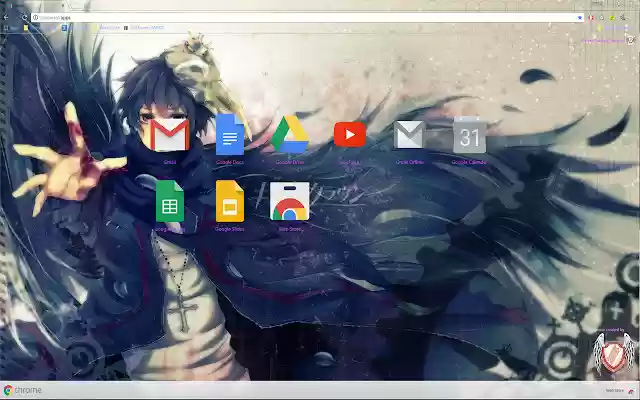Launch the Google Docs app
The image size is (640, 400).
tap(230, 134)
